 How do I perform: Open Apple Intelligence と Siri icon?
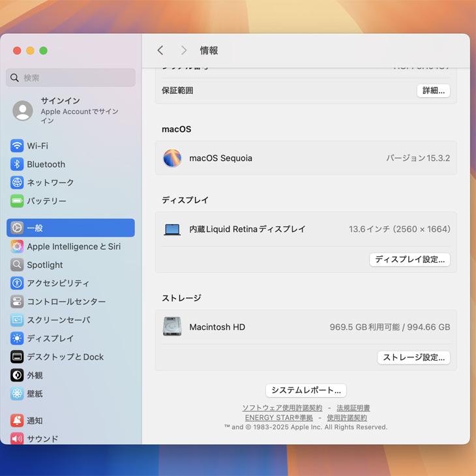coord(17,246)
